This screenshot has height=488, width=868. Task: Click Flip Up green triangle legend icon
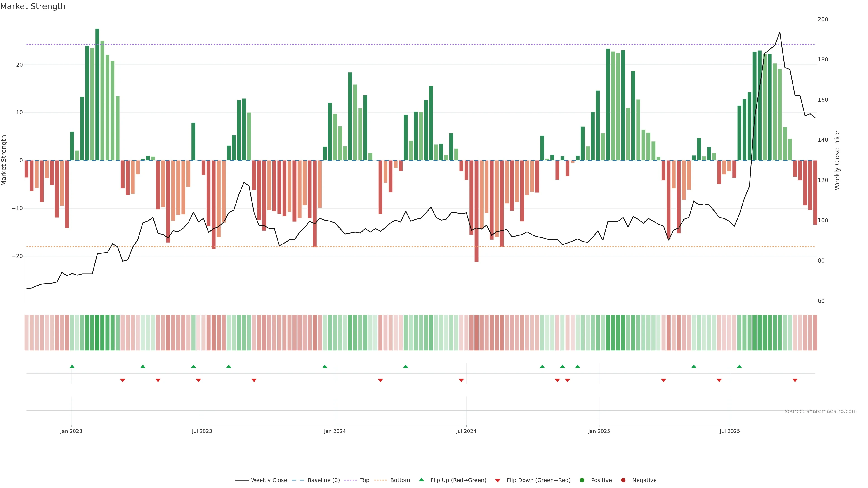coord(421,480)
